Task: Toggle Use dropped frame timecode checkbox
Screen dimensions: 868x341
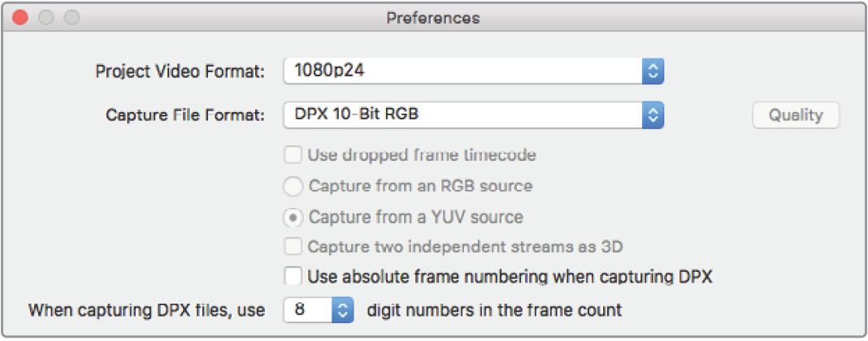Action: click(293, 154)
